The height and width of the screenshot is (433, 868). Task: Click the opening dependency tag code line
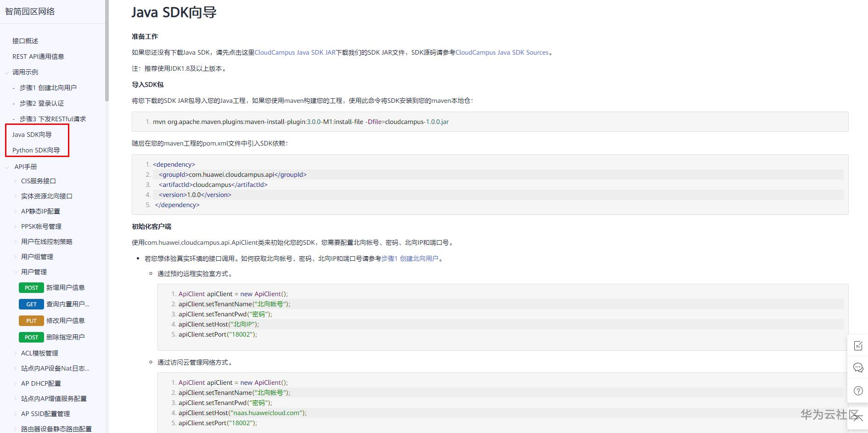point(174,164)
